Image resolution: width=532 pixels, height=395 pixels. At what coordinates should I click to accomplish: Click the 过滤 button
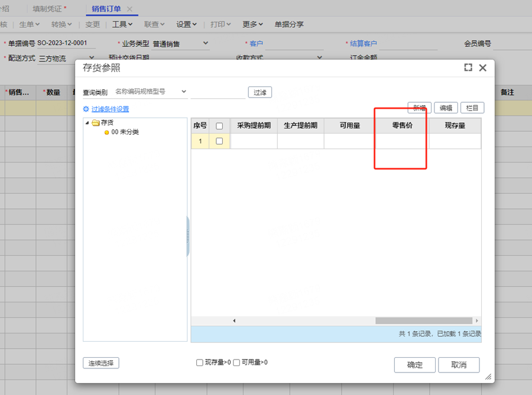pos(260,92)
